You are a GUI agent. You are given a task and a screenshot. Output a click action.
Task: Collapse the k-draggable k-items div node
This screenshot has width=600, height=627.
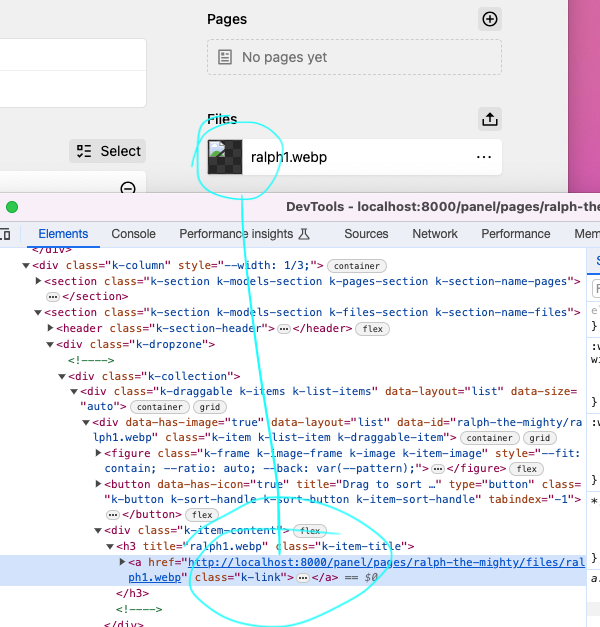pyautogui.click(x=74, y=391)
